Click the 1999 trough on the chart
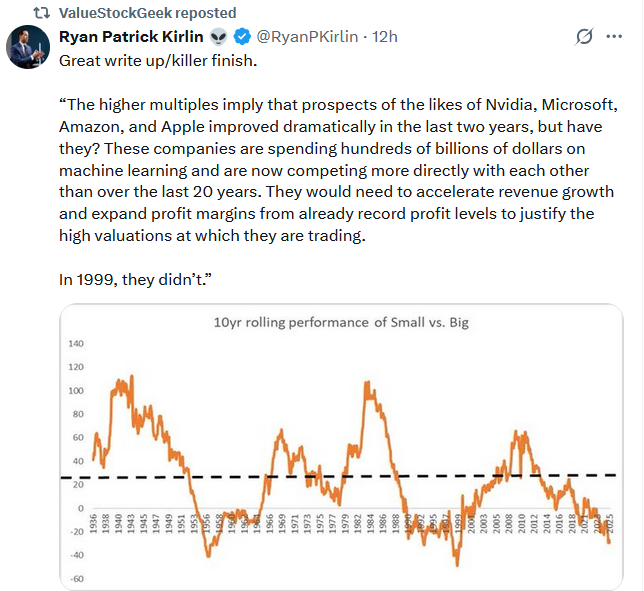Image resolution: width=644 pixels, height=591 pixels. pyautogui.click(x=457, y=562)
